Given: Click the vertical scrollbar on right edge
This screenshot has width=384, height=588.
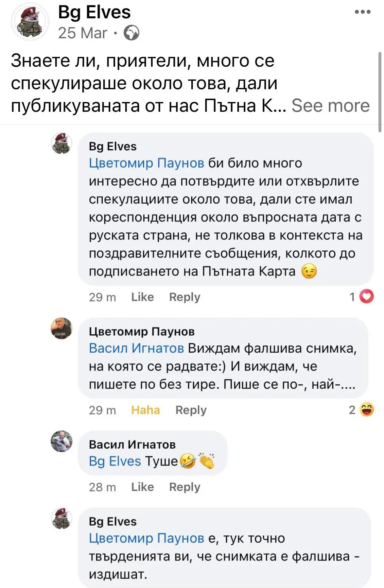Looking at the screenshot, I should point(380,92).
